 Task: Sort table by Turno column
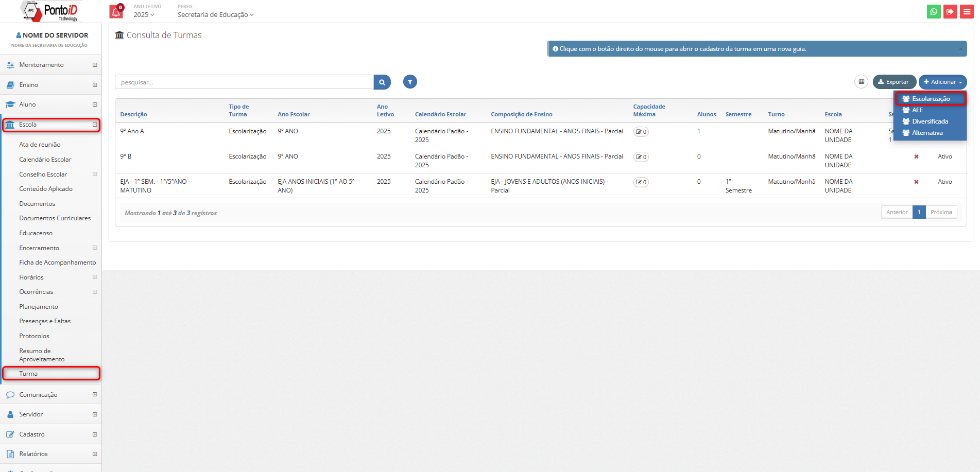click(776, 114)
